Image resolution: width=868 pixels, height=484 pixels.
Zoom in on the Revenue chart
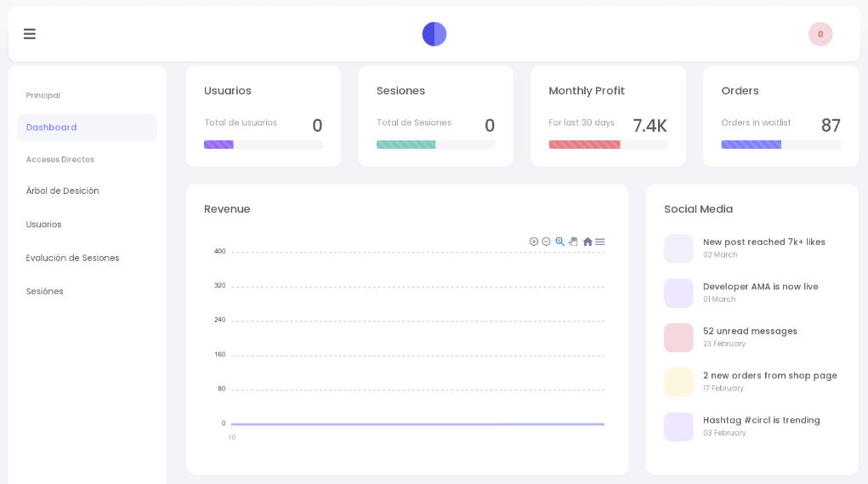tap(534, 242)
